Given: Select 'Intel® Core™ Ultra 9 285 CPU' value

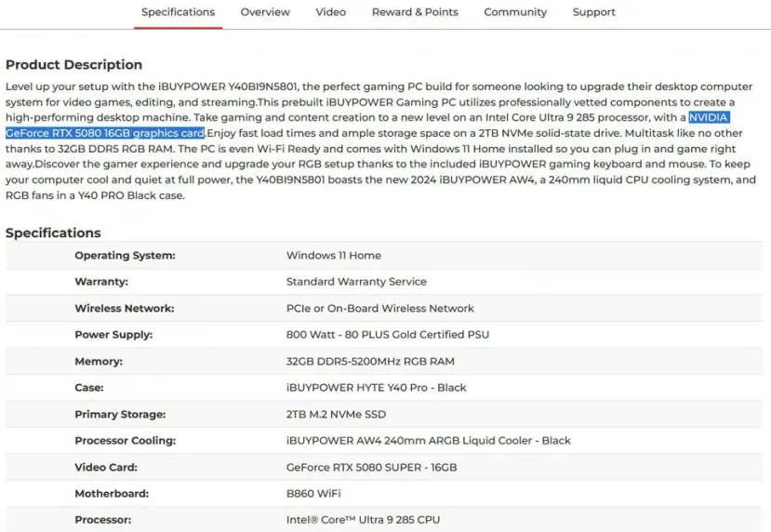Looking at the screenshot, I should pos(364,520).
